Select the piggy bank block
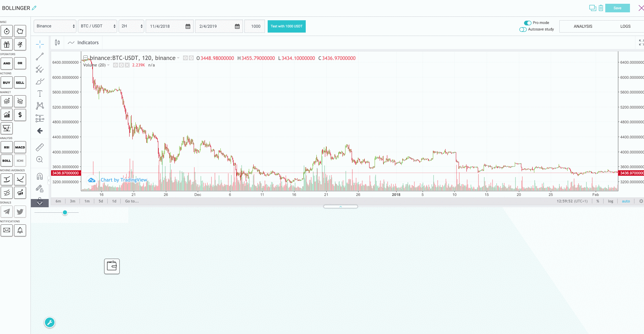Screen dimensions: 644x334 tap(20, 31)
